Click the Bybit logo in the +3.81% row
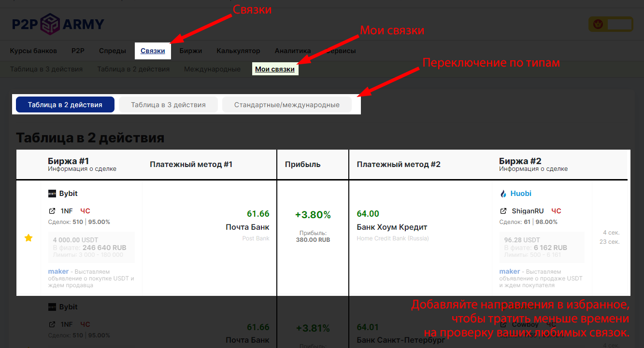This screenshot has height=348, width=644. (52, 307)
